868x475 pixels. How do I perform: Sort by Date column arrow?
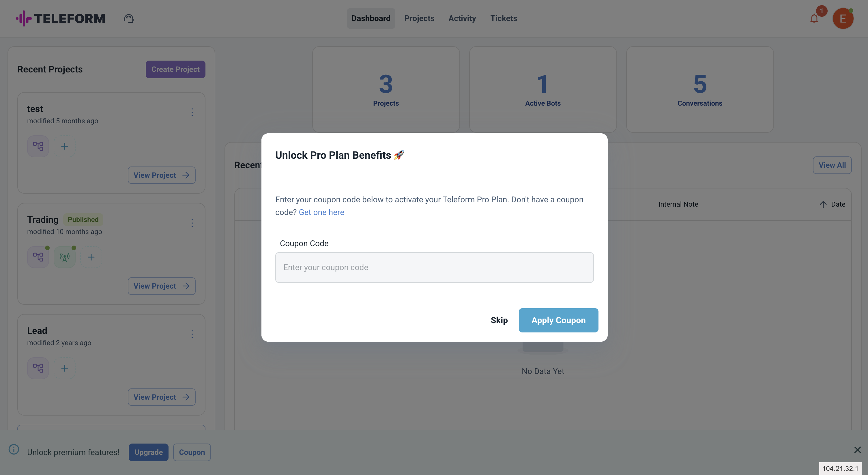tap(823, 204)
